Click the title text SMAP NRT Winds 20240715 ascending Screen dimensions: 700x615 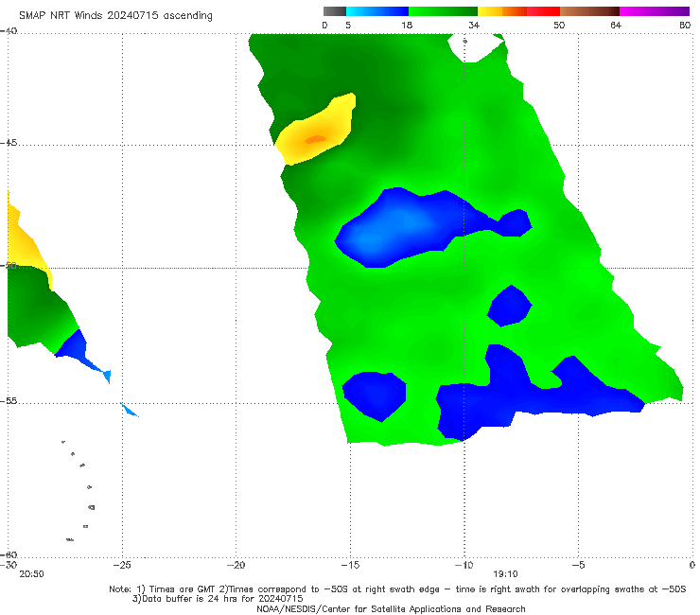coord(115,15)
